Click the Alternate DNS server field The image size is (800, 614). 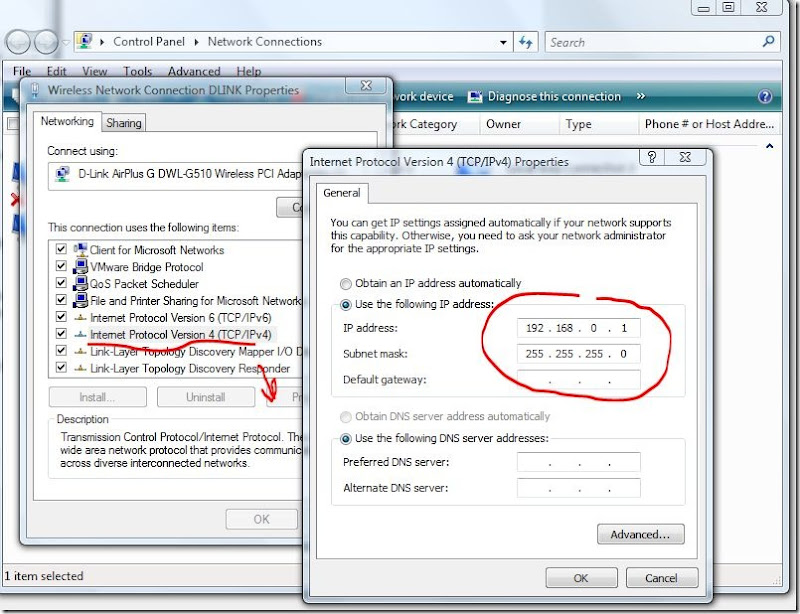coord(579,488)
